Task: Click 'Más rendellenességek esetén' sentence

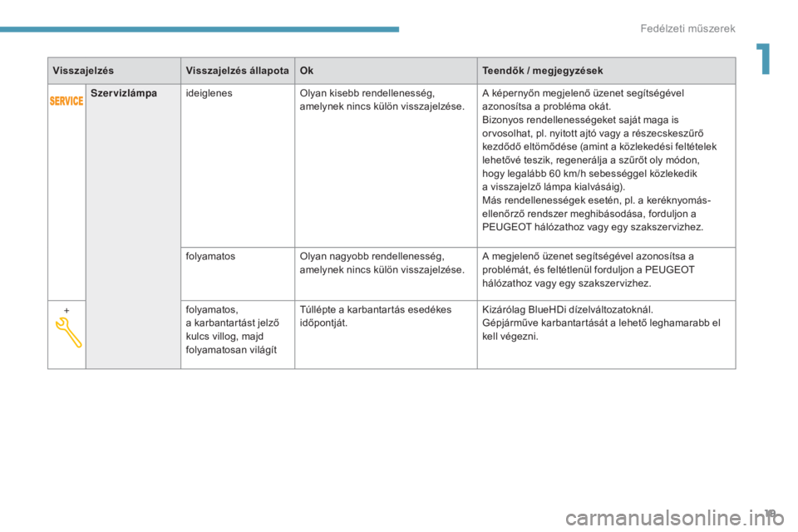Action: [550, 200]
